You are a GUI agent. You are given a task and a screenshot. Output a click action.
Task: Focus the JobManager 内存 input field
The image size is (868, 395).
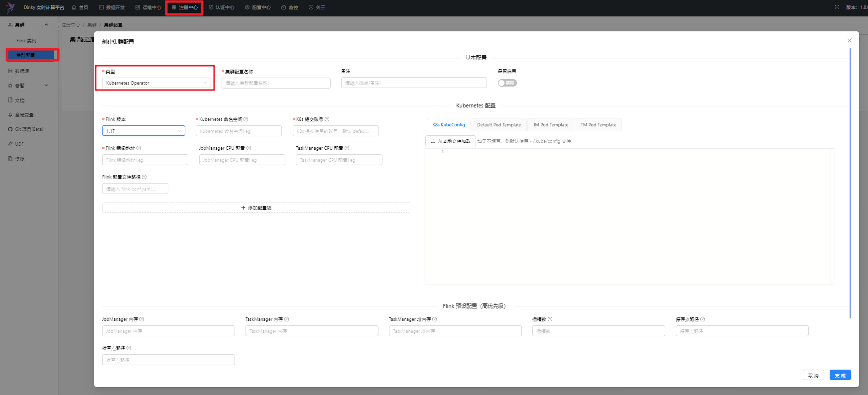pyautogui.click(x=168, y=331)
